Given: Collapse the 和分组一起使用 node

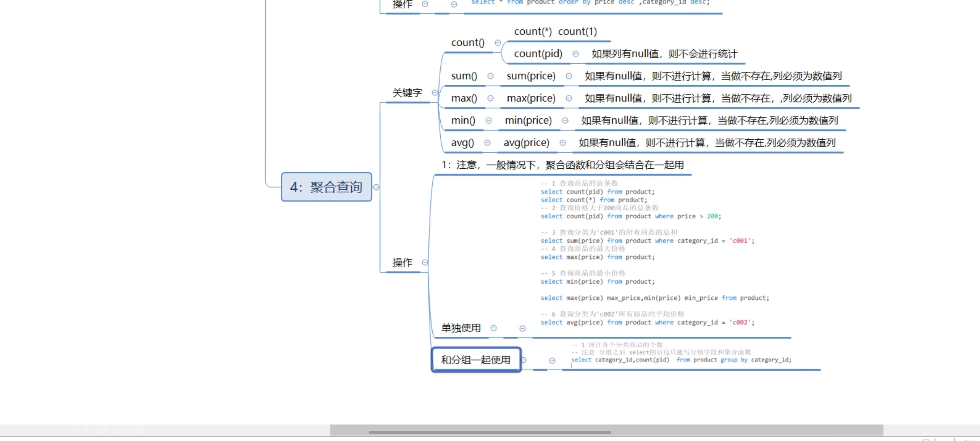Looking at the screenshot, I should (524, 360).
